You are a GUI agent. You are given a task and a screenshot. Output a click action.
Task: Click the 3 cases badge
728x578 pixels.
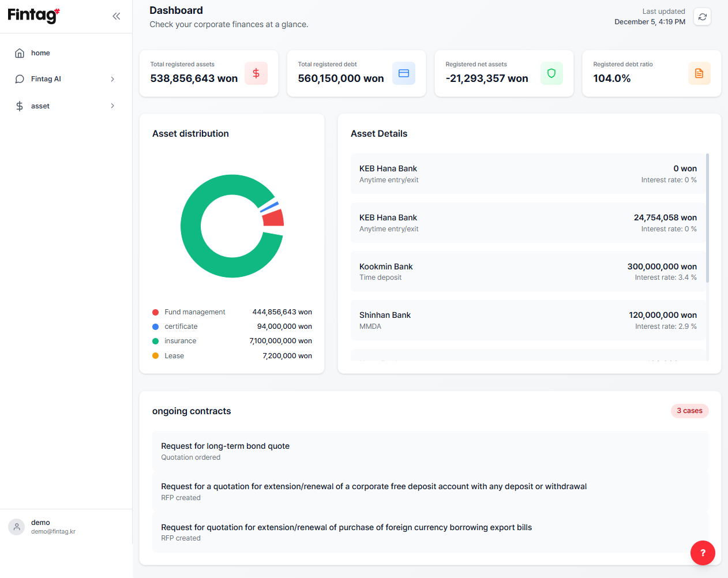point(689,411)
